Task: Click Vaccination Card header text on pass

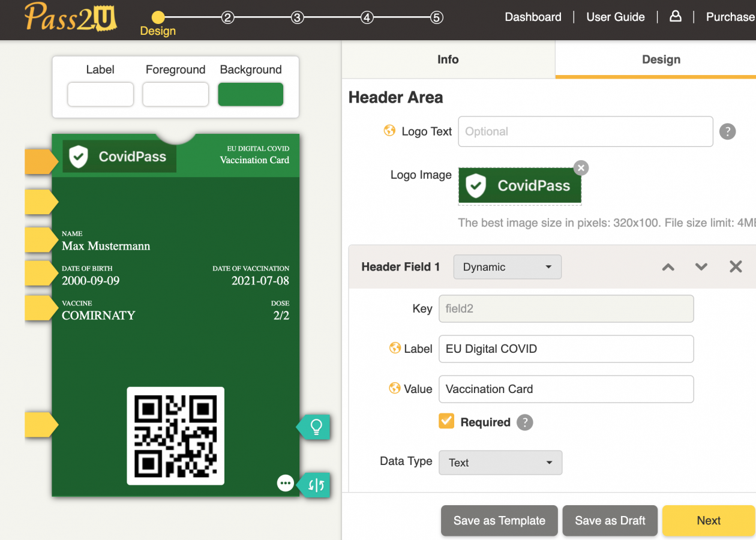Action: pyautogui.click(x=254, y=160)
